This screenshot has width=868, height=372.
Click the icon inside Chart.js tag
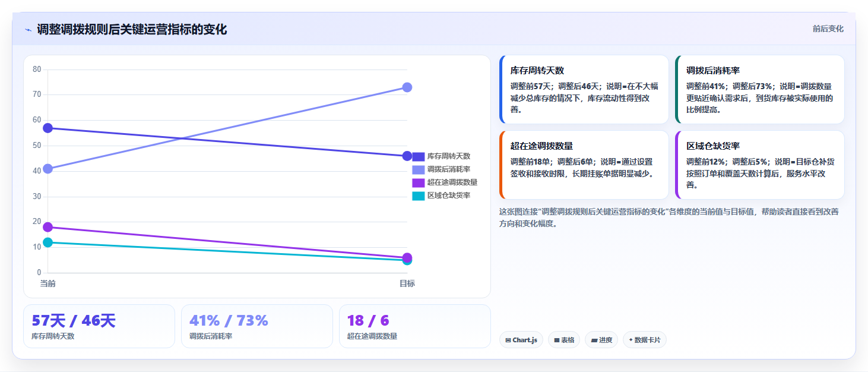click(x=508, y=341)
